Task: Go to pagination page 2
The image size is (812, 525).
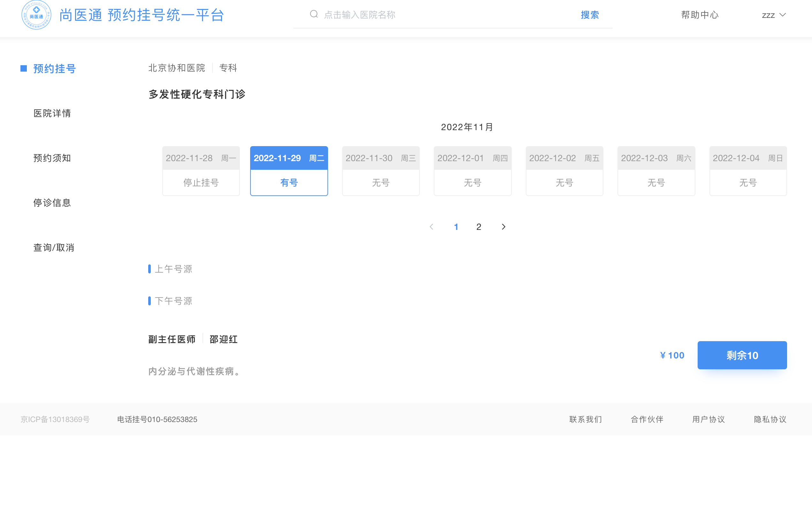Action: coord(479,227)
